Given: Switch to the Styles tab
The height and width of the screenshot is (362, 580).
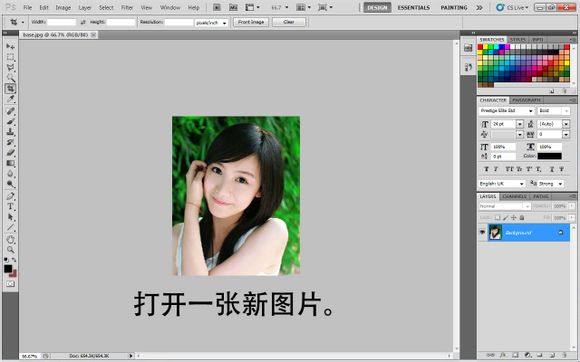Looking at the screenshot, I should [x=517, y=40].
